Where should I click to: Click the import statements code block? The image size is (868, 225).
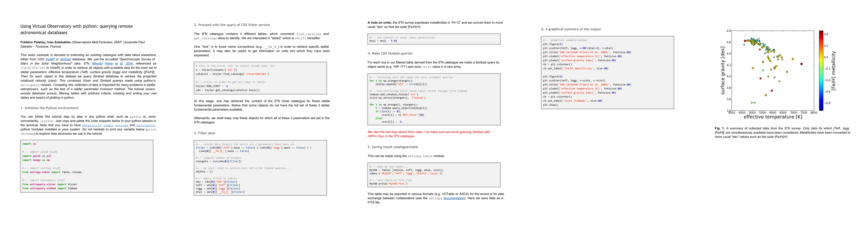click(x=87, y=166)
